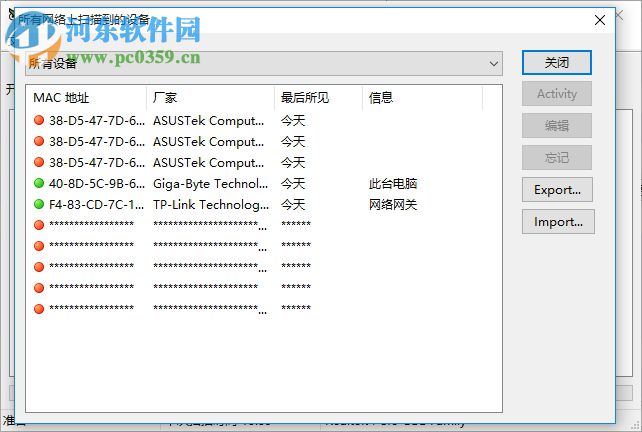Sort by the 信息 column header
This screenshot has width=642, height=432.
423,98
